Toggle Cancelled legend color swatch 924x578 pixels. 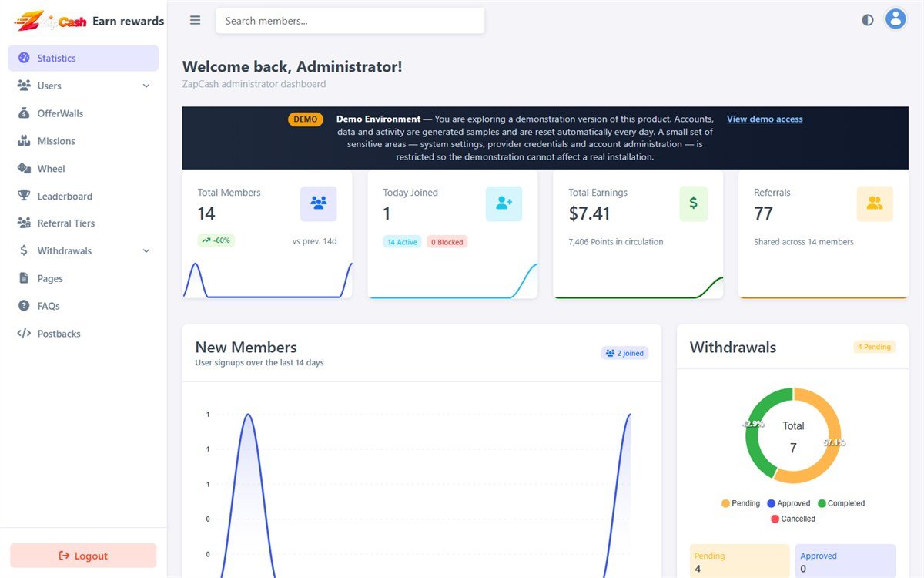pyautogui.click(x=775, y=519)
